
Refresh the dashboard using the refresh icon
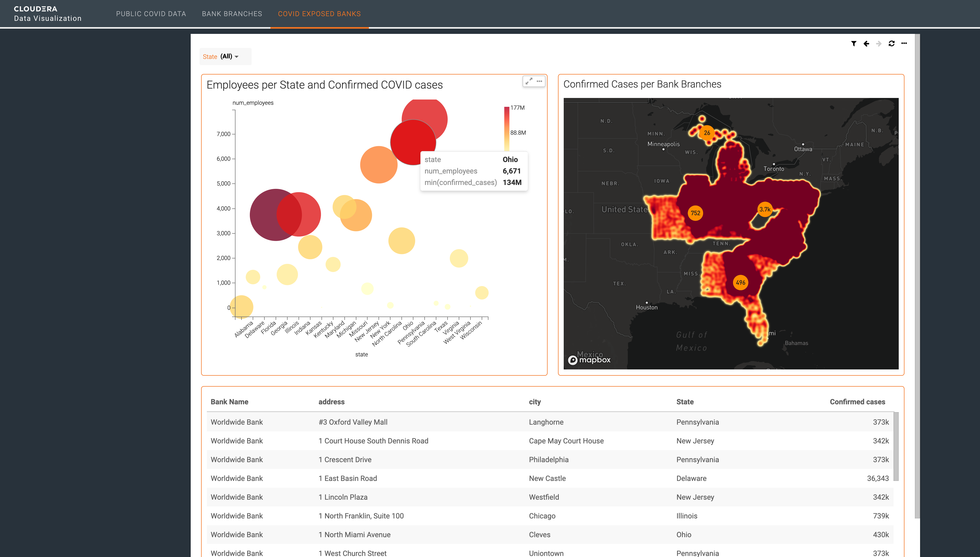[x=891, y=44]
